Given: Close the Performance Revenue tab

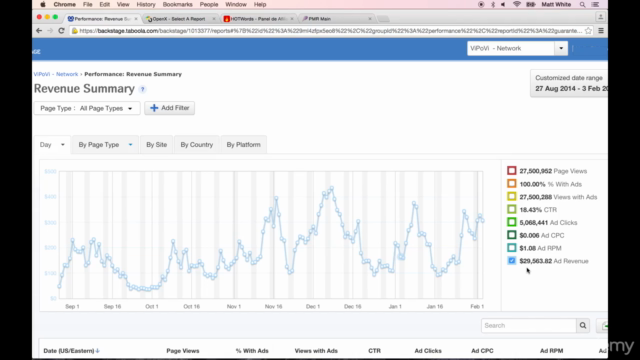Looking at the screenshot, I should coord(136,19).
